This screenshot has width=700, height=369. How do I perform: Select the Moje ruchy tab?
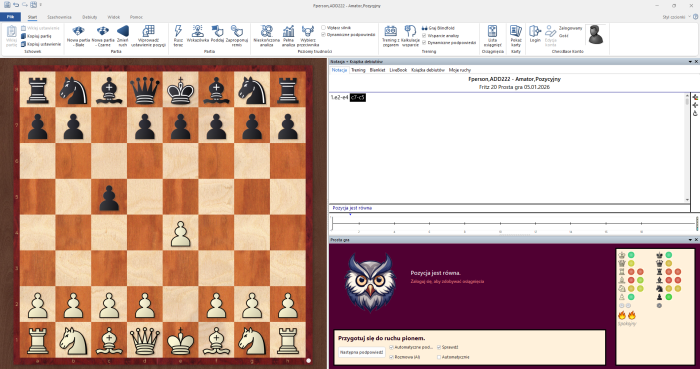tap(460, 70)
